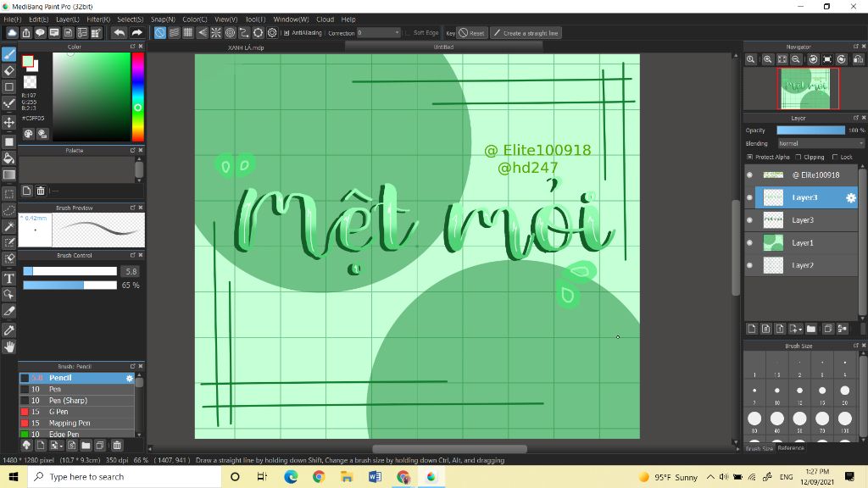This screenshot has width=868, height=488.
Task: Turn snap off using first snap icon
Action: click(160, 33)
